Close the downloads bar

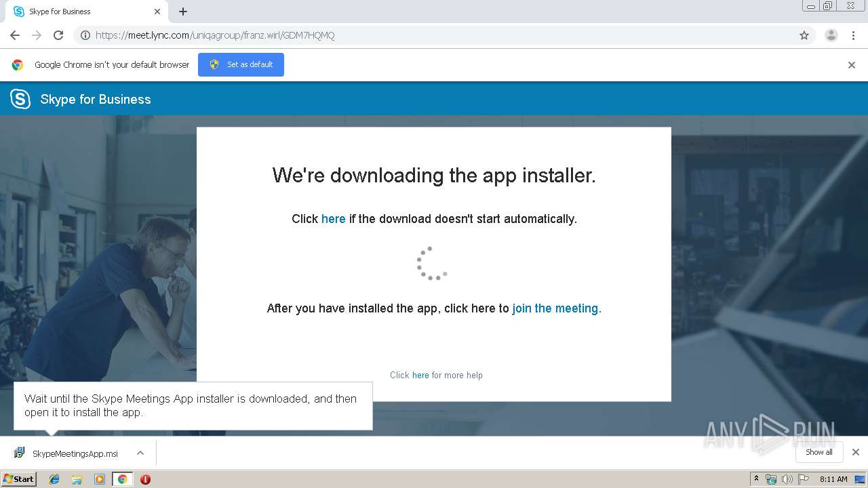pos(856,452)
